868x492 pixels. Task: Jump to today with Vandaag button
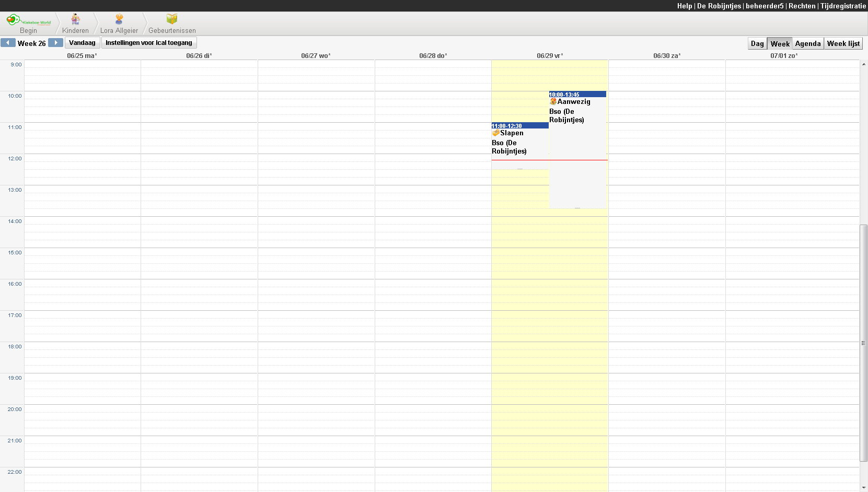(82, 43)
